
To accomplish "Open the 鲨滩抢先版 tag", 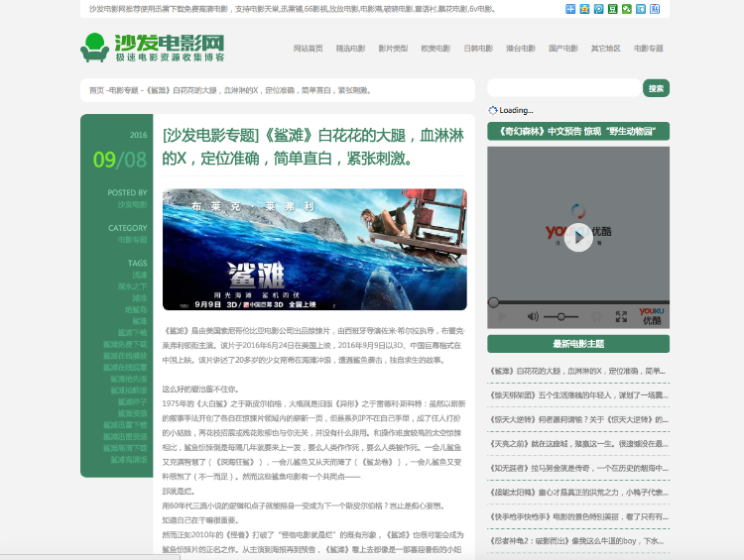I will [129, 379].
